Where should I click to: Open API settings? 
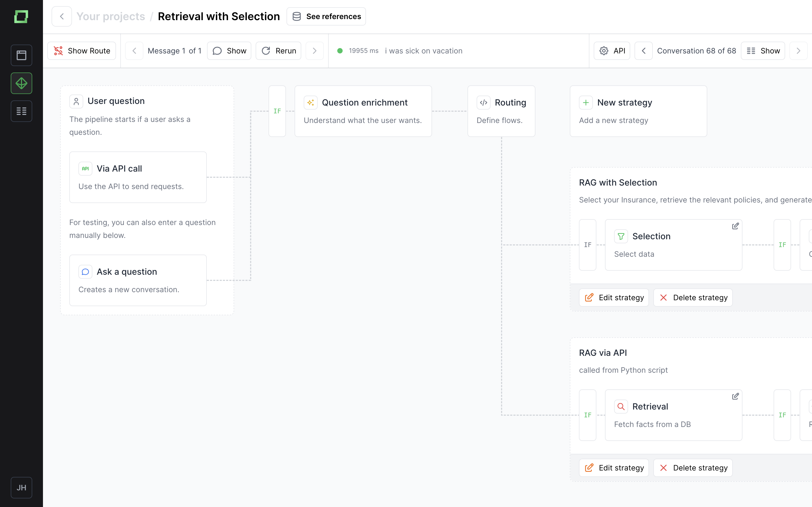point(612,51)
